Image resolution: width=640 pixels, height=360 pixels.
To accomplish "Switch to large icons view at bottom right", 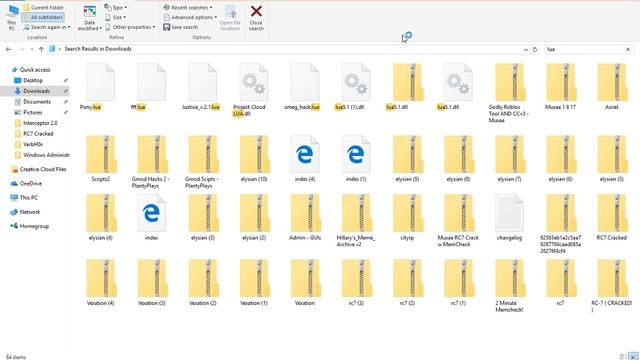I will 633,356.
